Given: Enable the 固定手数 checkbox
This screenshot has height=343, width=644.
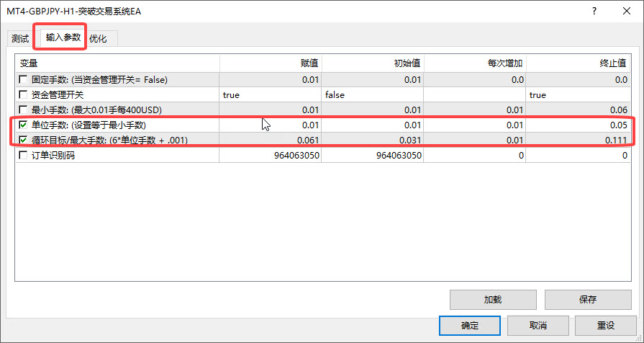Looking at the screenshot, I should (x=24, y=79).
